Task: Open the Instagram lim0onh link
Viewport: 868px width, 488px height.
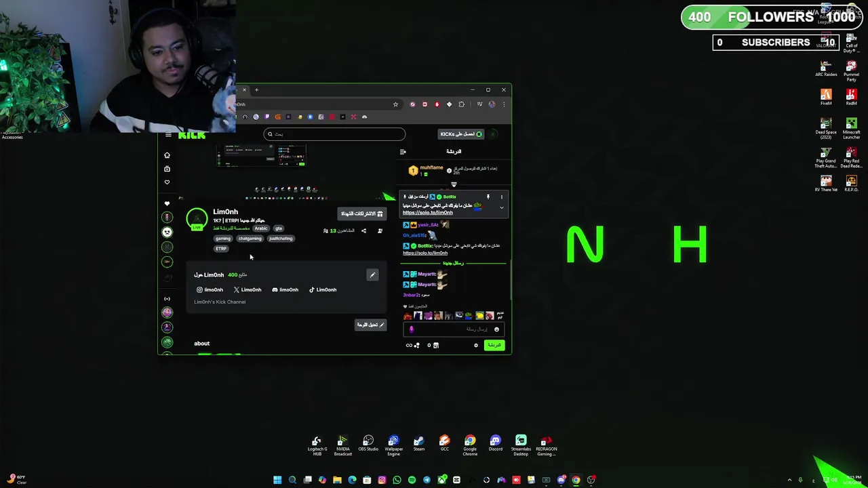Action: [x=210, y=290]
